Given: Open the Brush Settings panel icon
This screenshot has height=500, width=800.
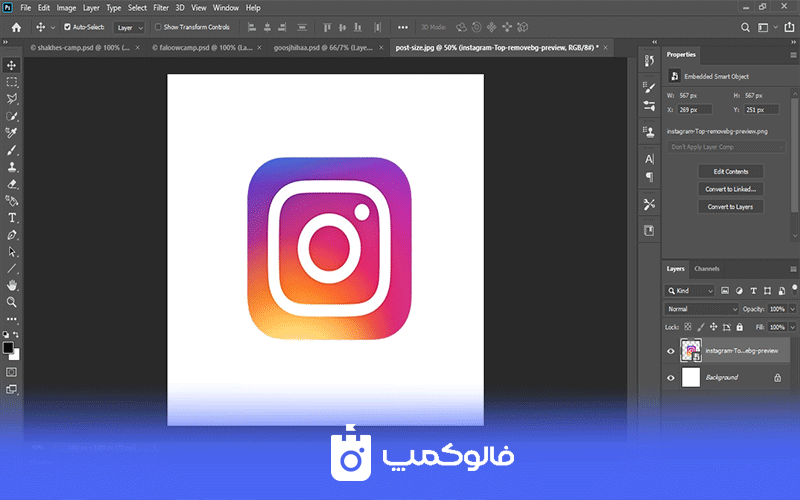Looking at the screenshot, I should click(x=649, y=88).
